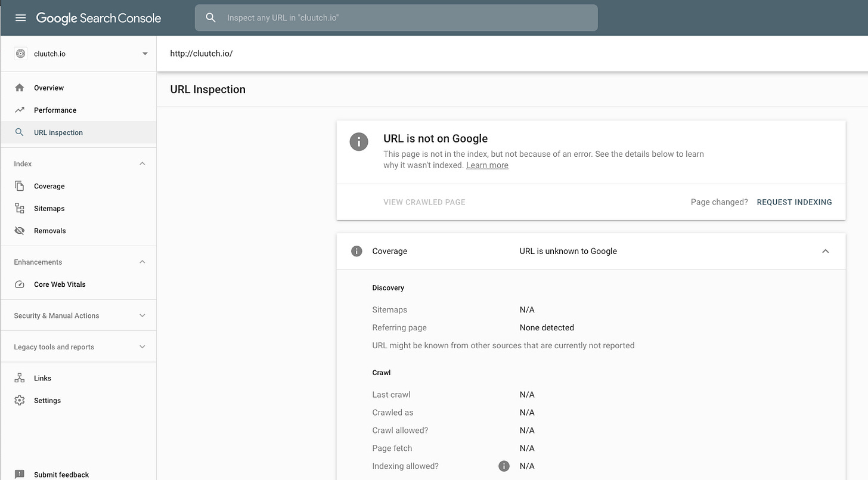Open the cluutch.io property dropdown
Image resolution: width=868 pixels, height=480 pixels.
coord(145,54)
